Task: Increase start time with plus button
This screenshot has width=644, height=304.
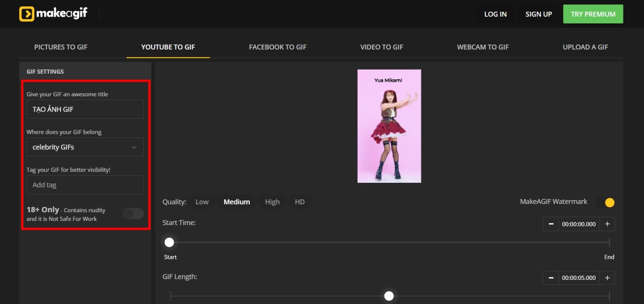Action: click(607, 224)
